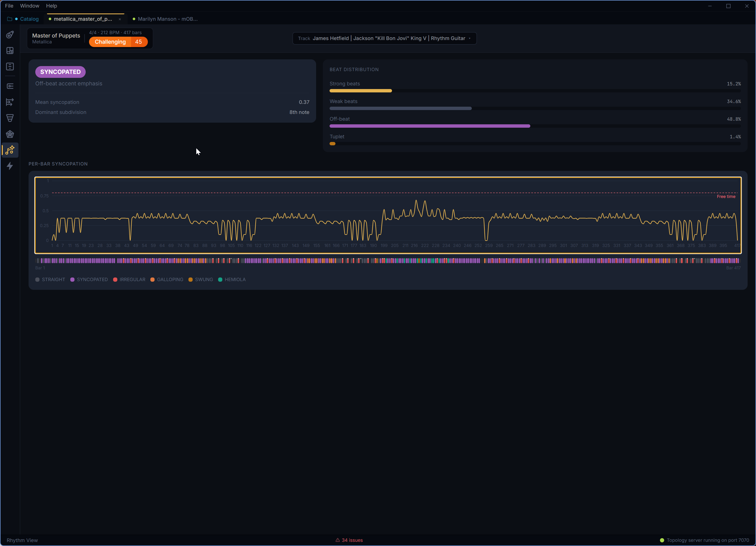Click the Off-beat purple bar
756x546 pixels.
click(x=430, y=126)
